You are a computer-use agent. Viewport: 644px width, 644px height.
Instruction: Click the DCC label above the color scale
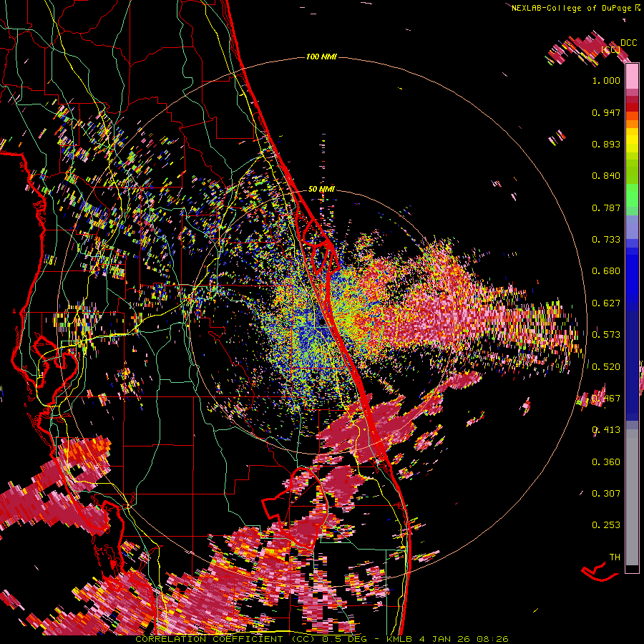(628, 43)
